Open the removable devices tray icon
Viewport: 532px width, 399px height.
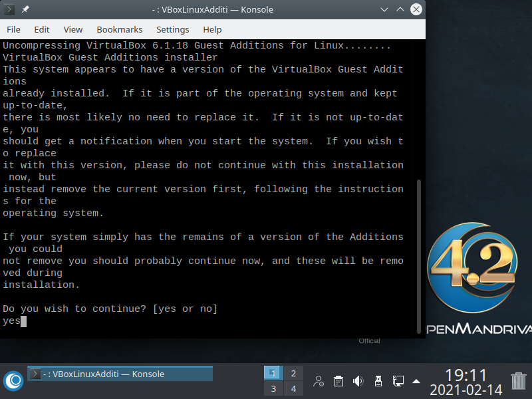[378, 381]
